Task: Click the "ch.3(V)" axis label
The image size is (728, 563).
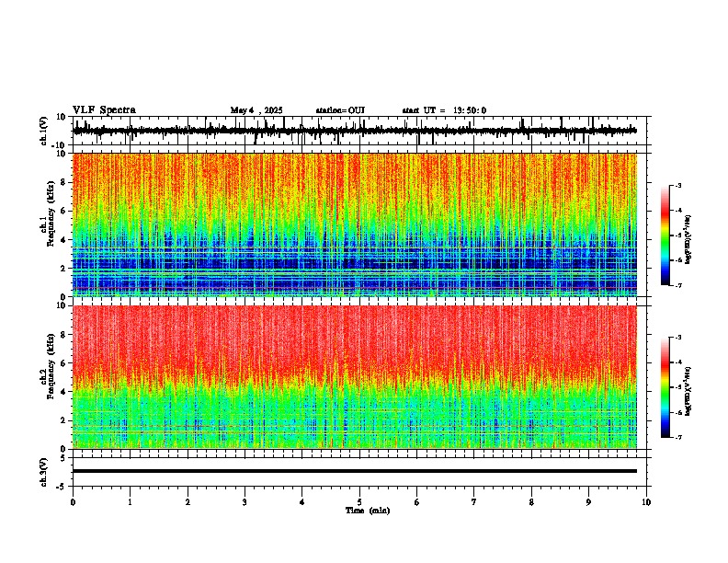Action: tap(44, 472)
